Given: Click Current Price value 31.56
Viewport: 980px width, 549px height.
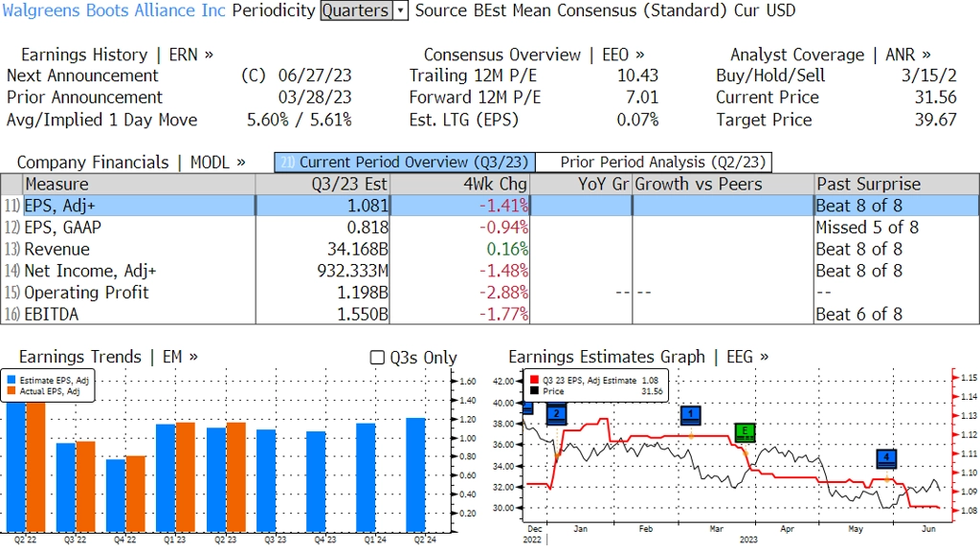Looking at the screenshot, I should pyautogui.click(x=936, y=98).
